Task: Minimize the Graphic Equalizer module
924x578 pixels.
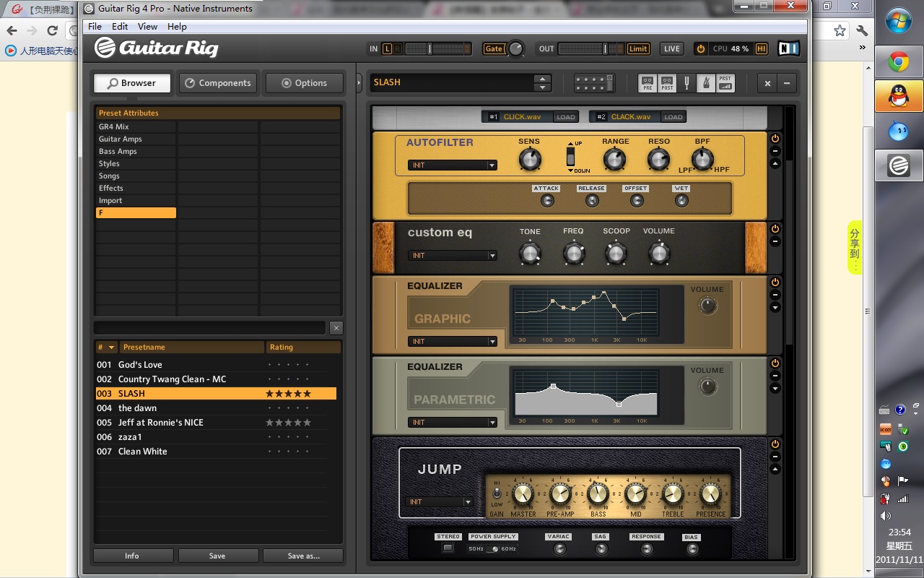Action: (x=775, y=295)
